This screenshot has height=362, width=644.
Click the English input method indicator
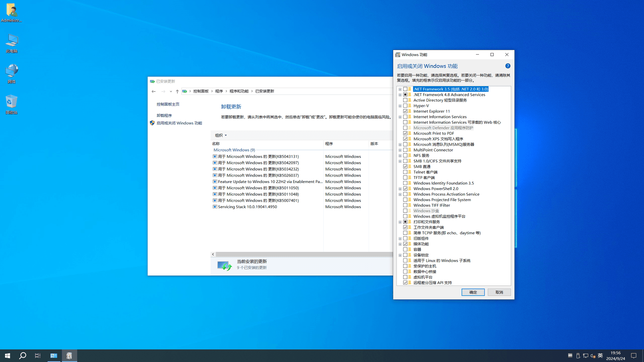(x=600, y=356)
